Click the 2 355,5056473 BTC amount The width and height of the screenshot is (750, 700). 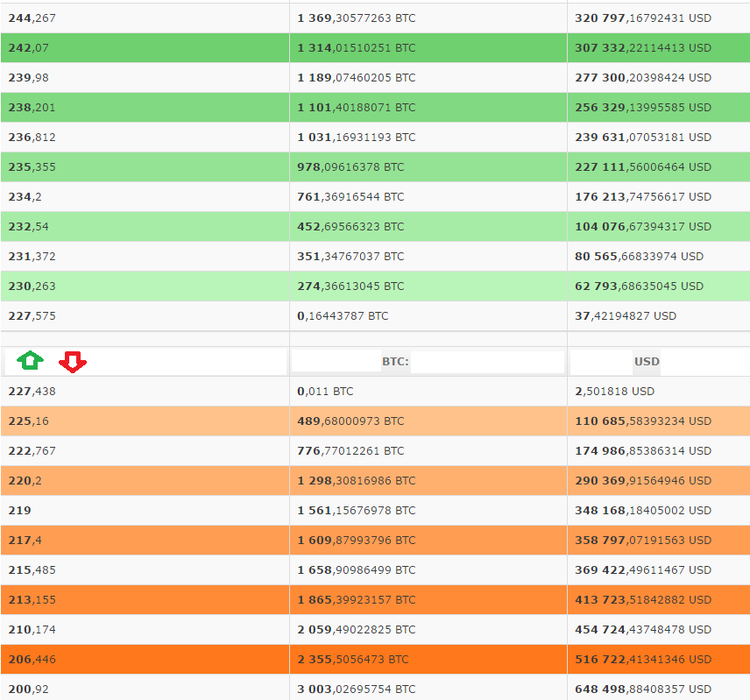click(x=353, y=660)
